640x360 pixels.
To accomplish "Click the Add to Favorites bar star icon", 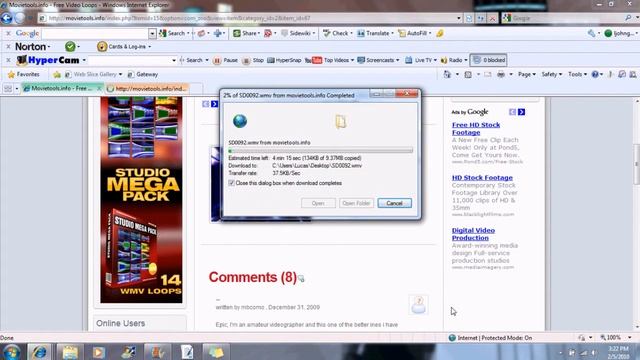I will (57, 75).
